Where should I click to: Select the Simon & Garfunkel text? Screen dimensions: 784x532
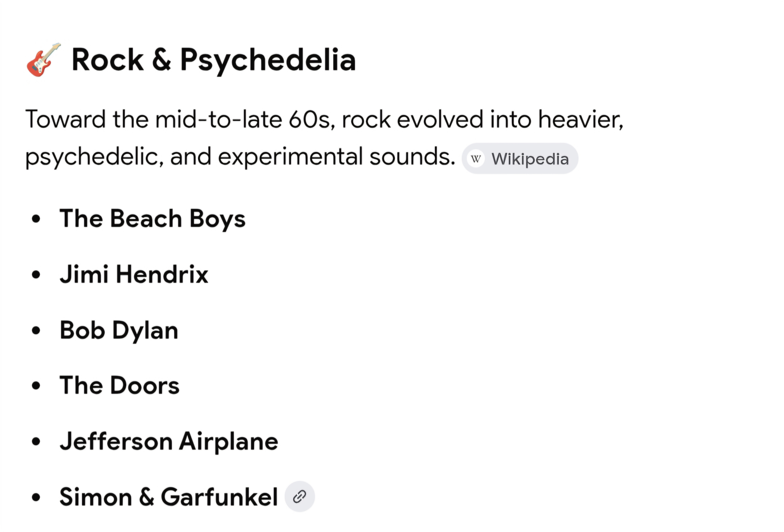coord(169,497)
